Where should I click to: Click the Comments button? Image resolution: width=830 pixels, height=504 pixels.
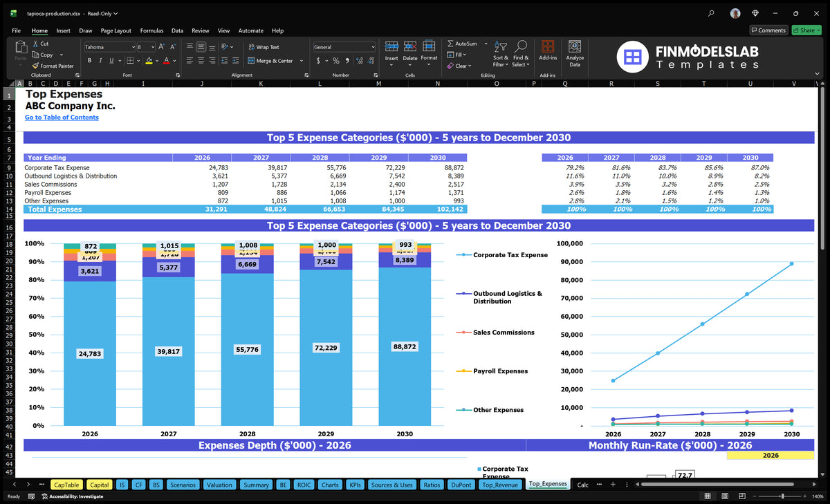click(768, 30)
